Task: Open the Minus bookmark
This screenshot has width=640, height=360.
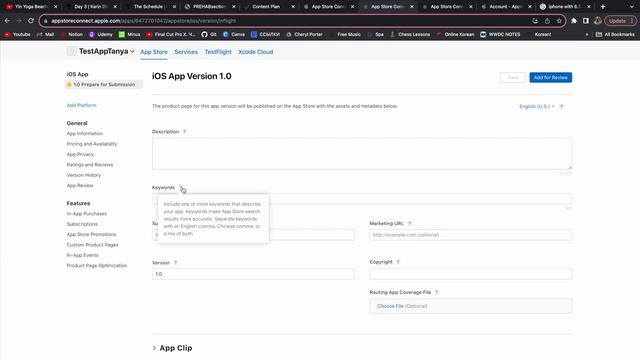Action: (129, 34)
